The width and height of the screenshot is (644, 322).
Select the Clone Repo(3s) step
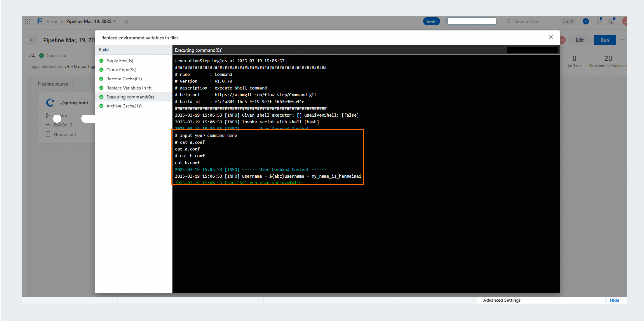point(121,70)
